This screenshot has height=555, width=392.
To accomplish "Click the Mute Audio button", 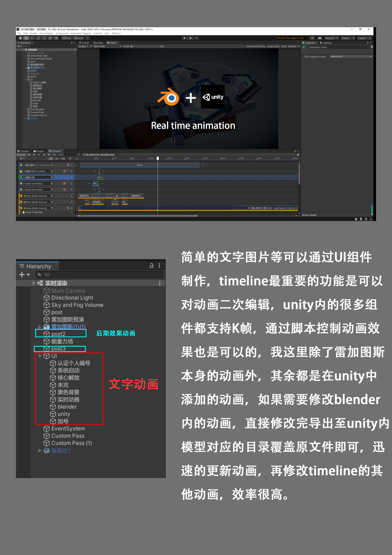I will [x=273, y=46].
